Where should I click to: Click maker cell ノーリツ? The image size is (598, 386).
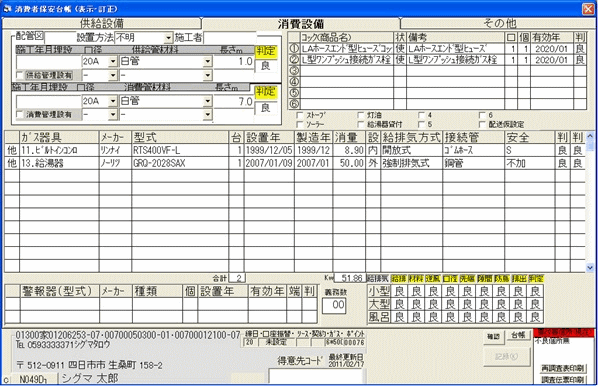pyautogui.click(x=115, y=163)
